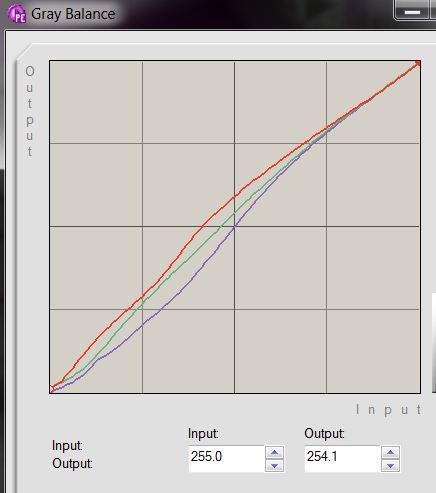Decrease the Input value with down arrow
This screenshot has height=493, width=436.
point(274,465)
